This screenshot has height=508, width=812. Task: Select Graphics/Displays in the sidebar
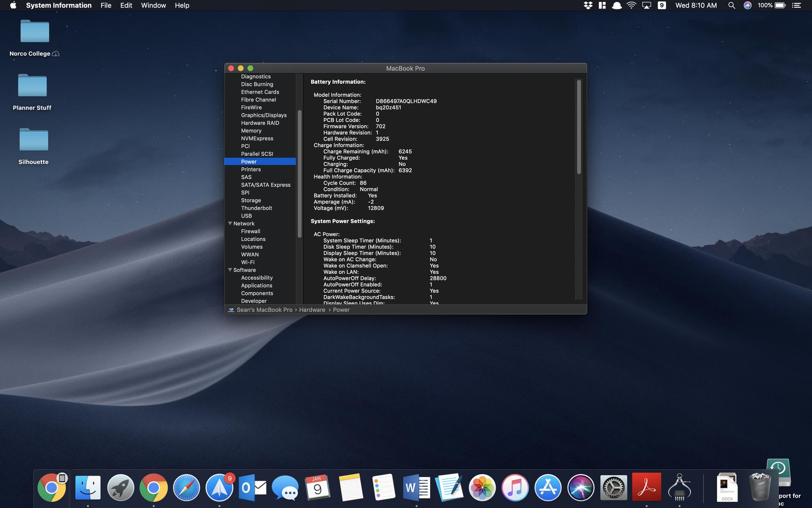tap(264, 115)
